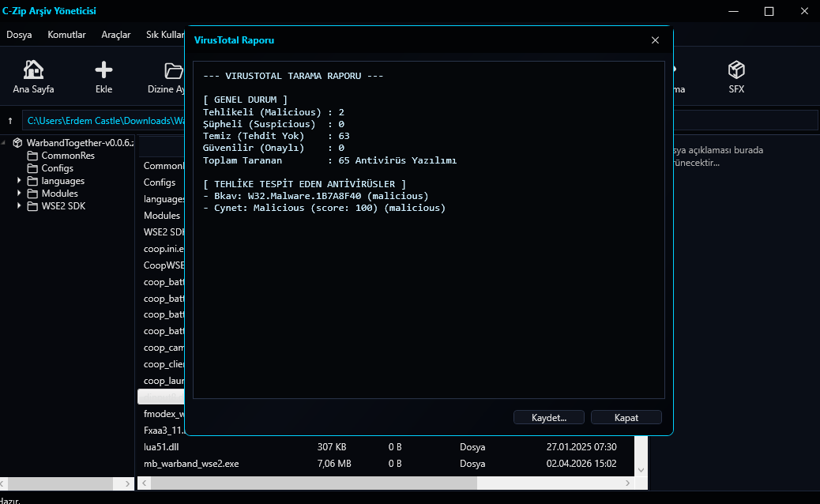Click the Toplam Taranan line in report

(330, 160)
